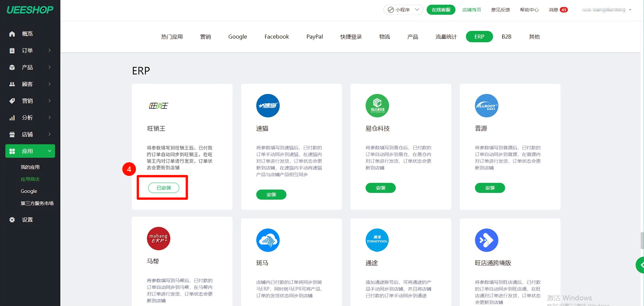Switch to the 产品 category tab

(x=413, y=37)
